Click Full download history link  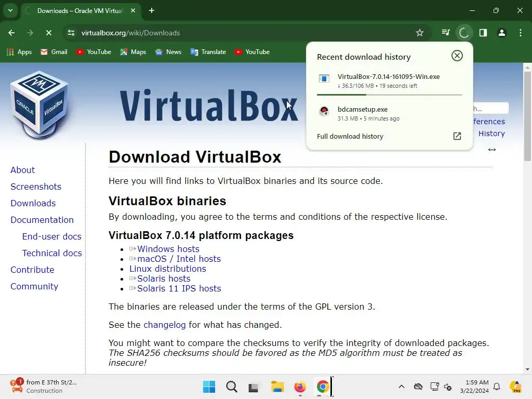(350, 137)
